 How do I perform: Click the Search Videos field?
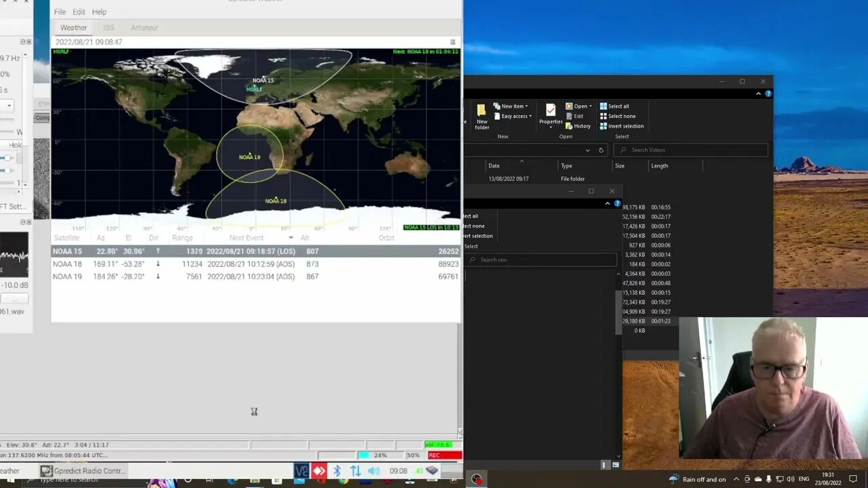[691, 150]
